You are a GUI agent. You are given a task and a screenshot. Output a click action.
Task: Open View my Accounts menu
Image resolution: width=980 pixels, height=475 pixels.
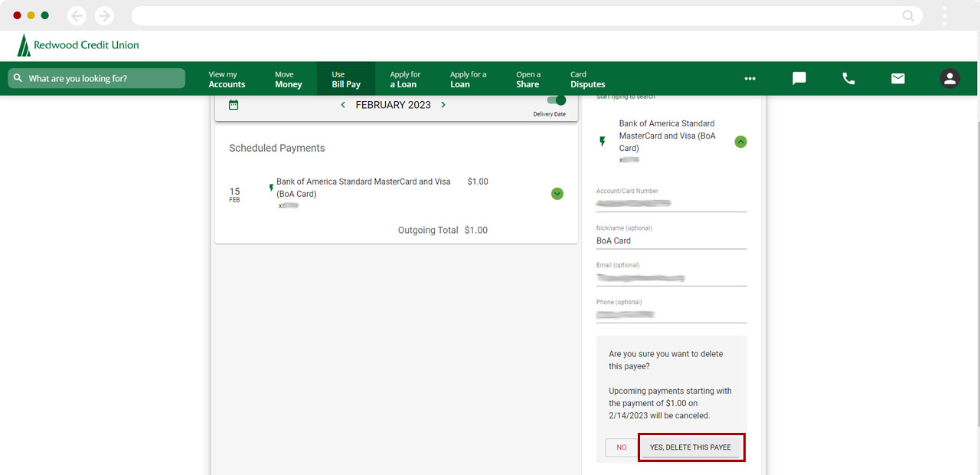point(227,79)
